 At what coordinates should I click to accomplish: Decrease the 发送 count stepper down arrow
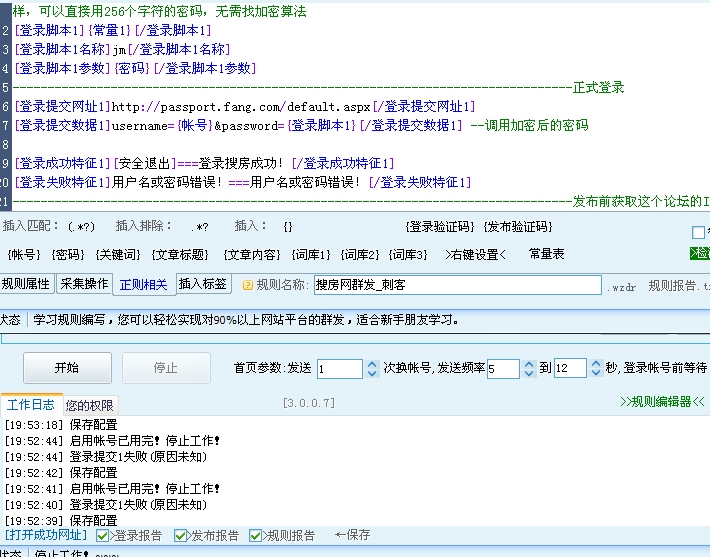(x=372, y=373)
